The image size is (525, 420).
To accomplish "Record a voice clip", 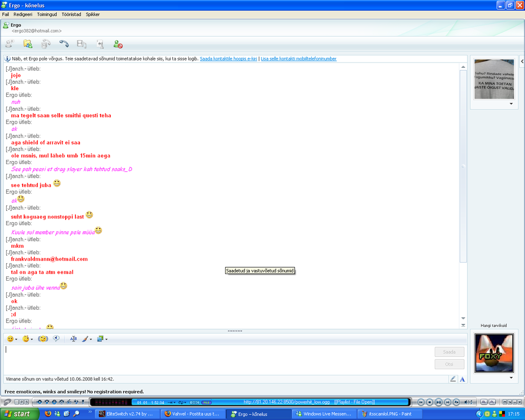I will pos(56,338).
